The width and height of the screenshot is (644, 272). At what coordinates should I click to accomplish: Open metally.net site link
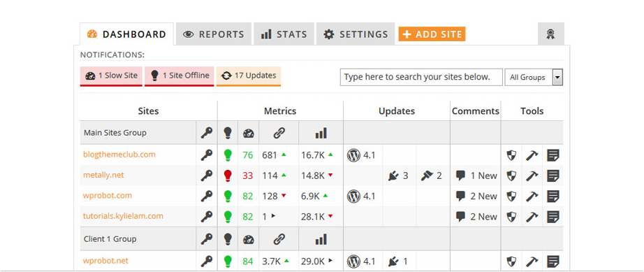click(103, 176)
